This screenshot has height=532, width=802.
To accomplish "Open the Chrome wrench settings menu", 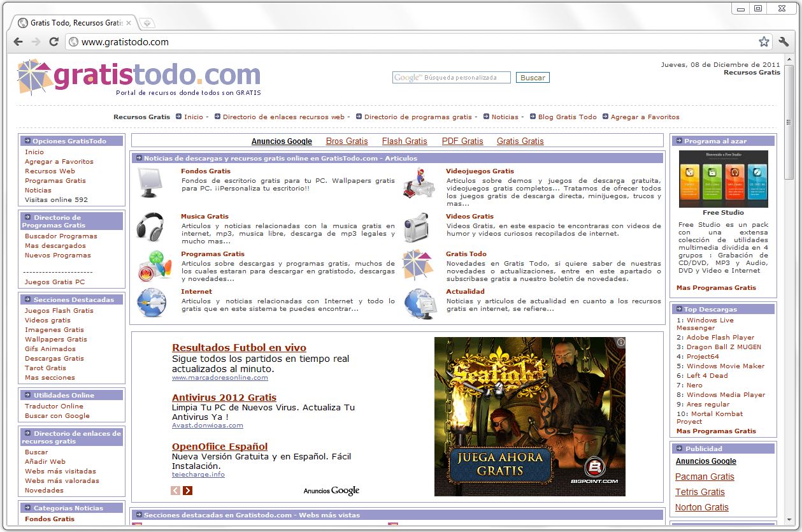I will (x=784, y=42).
